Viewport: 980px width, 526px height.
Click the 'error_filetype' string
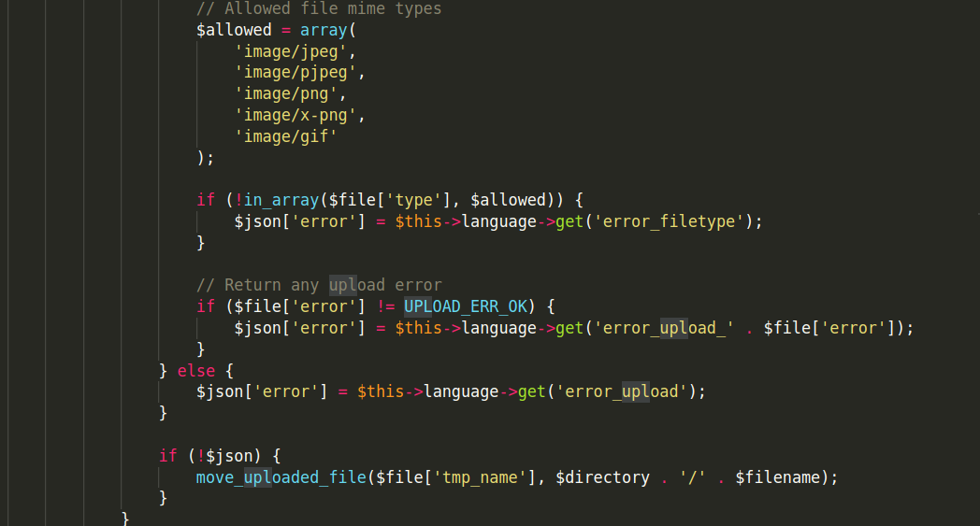(669, 221)
